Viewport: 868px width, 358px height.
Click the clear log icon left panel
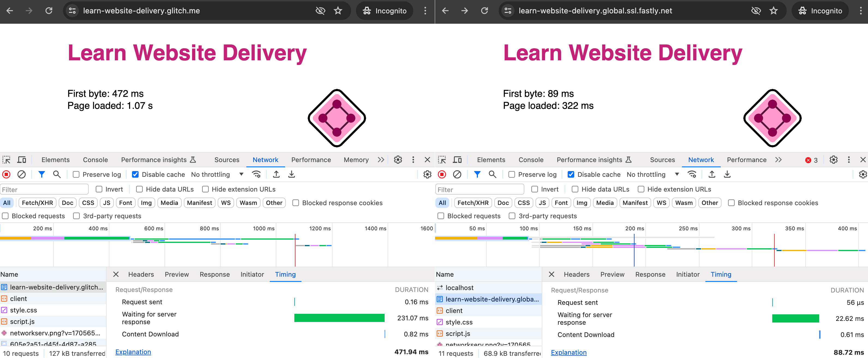tap(21, 174)
